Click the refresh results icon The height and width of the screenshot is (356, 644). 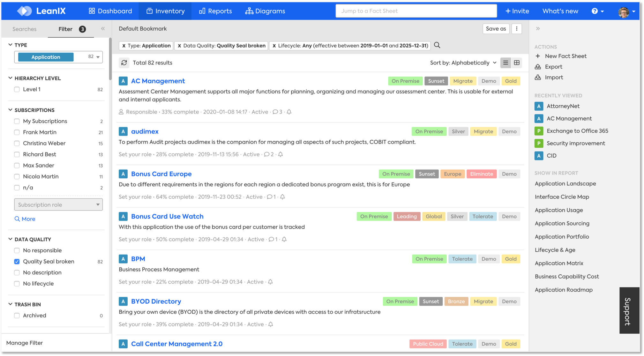pos(124,63)
